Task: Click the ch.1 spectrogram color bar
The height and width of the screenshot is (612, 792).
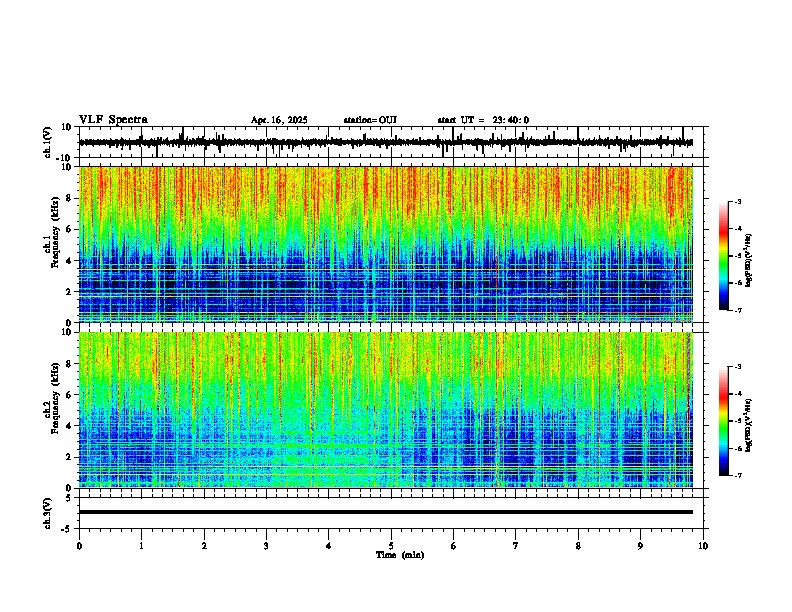Action: 724,256
